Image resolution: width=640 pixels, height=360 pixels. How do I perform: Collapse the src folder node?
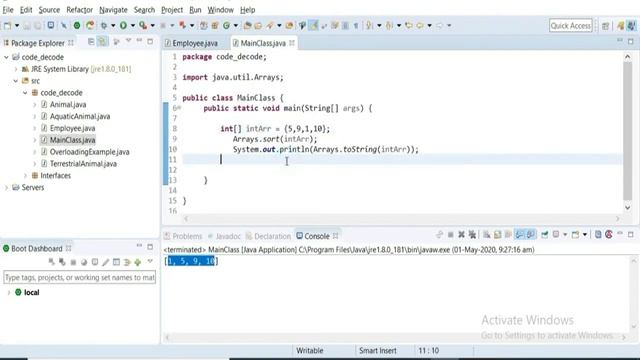[x=16, y=81]
